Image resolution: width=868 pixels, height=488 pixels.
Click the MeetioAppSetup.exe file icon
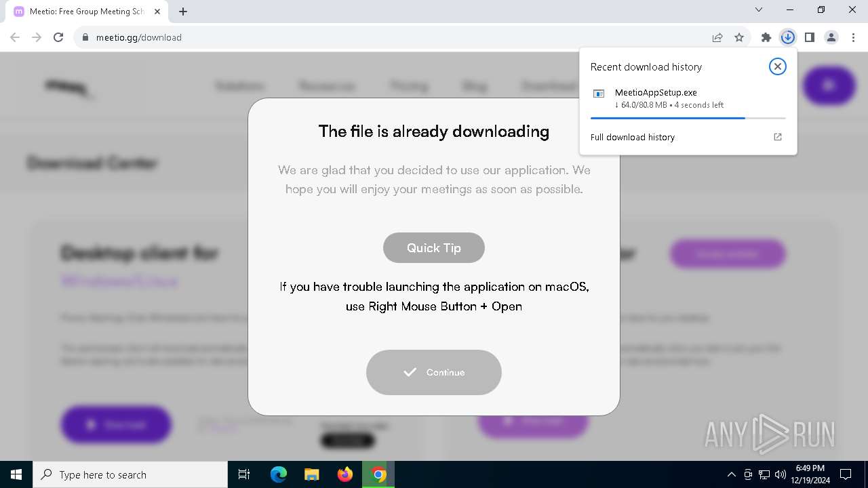coord(599,94)
